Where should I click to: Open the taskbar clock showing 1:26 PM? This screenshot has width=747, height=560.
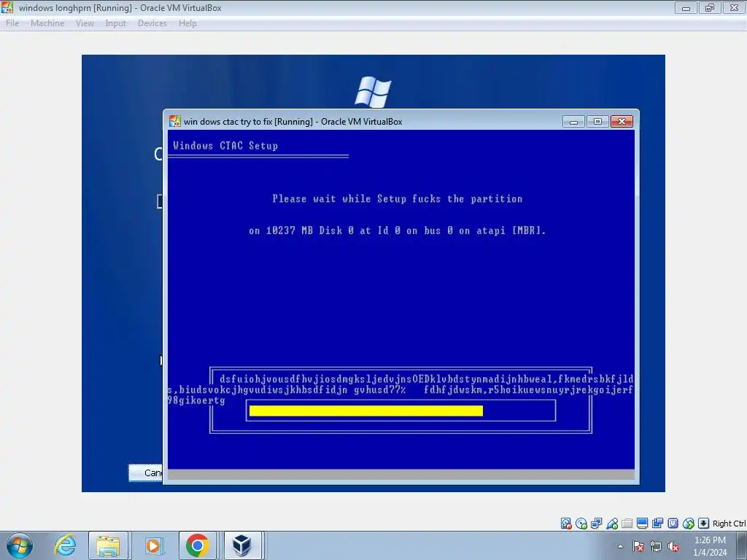coord(710,546)
